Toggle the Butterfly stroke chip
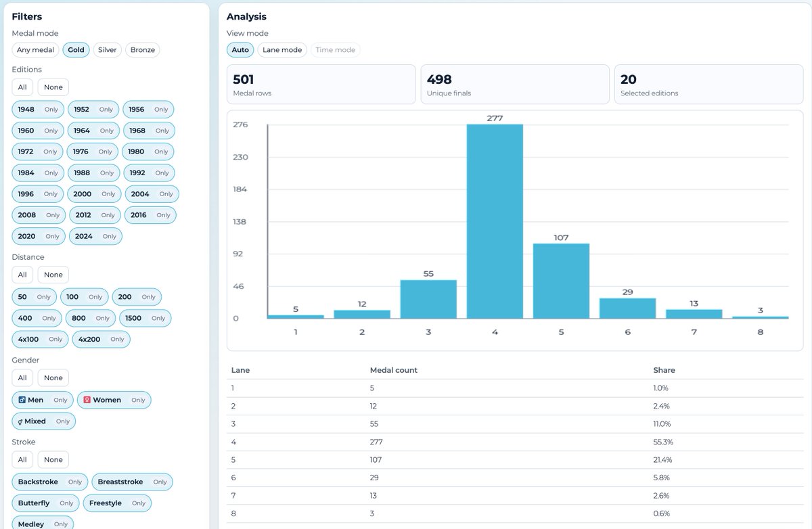Image resolution: width=812 pixels, height=529 pixels. point(34,503)
